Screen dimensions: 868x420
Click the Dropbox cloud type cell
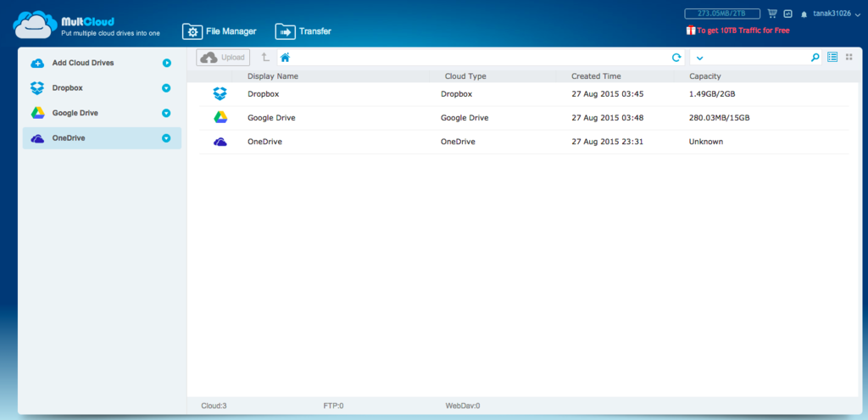pos(457,94)
